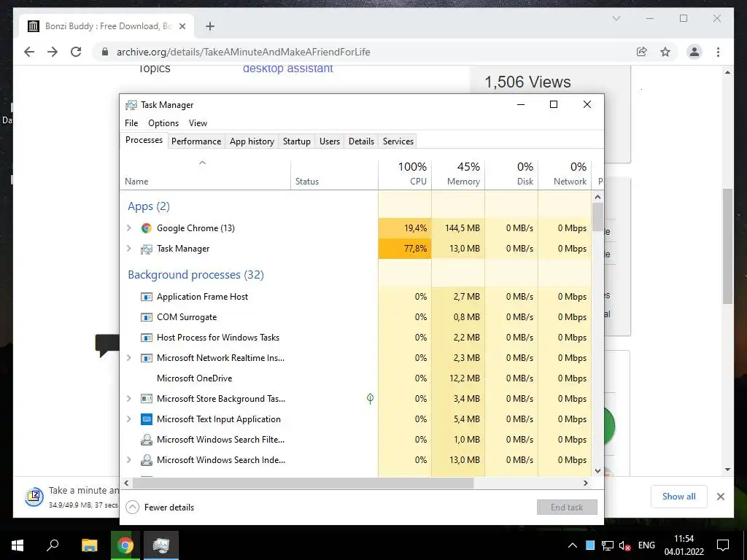The height and width of the screenshot is (560, 747).
Task: Click Microsoft Store Background Task icon
Action: (x=146, y=399)
